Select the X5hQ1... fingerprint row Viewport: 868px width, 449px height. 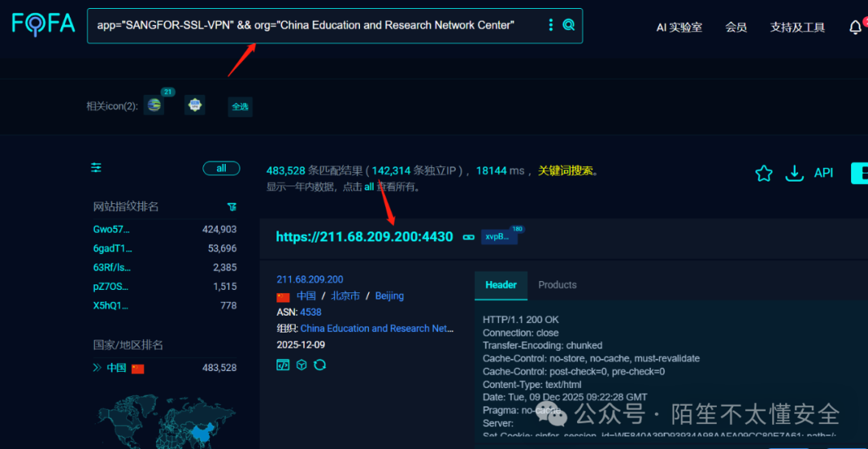(165, 306)
